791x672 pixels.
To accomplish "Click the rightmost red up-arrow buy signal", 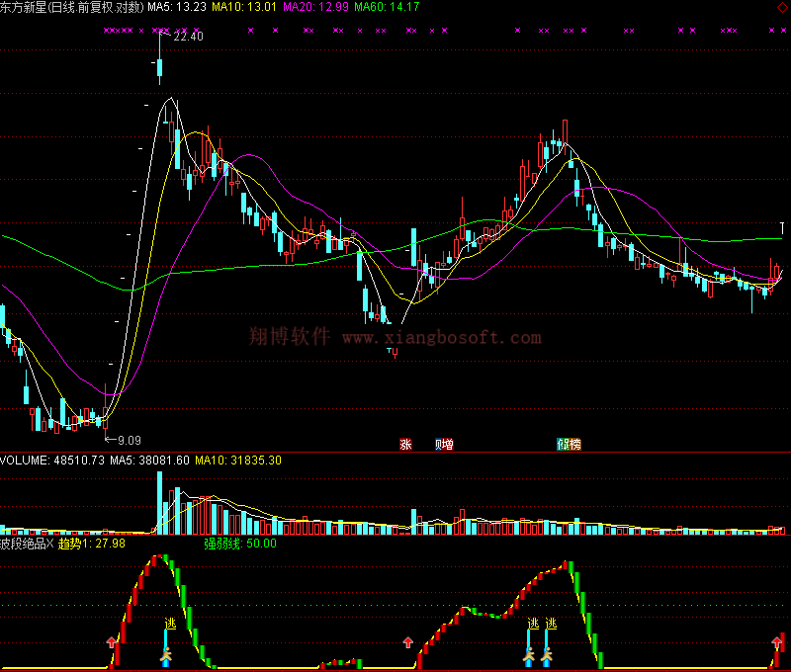I will pyautogui.click(x=776, y=643).
